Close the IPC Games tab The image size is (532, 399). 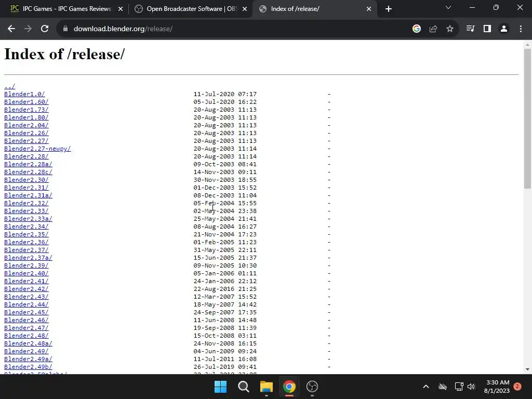tap(121, 9)
